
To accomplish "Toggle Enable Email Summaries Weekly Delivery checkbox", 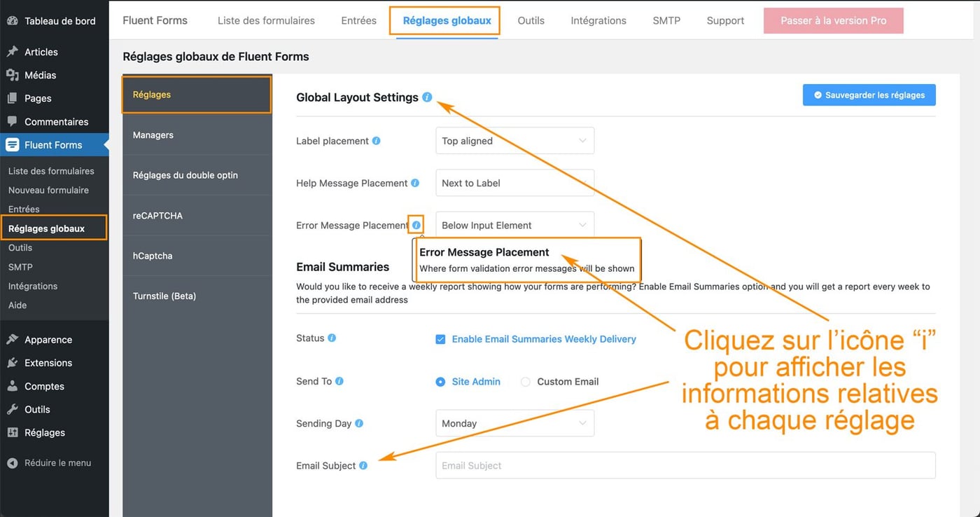I will (440, 339).
